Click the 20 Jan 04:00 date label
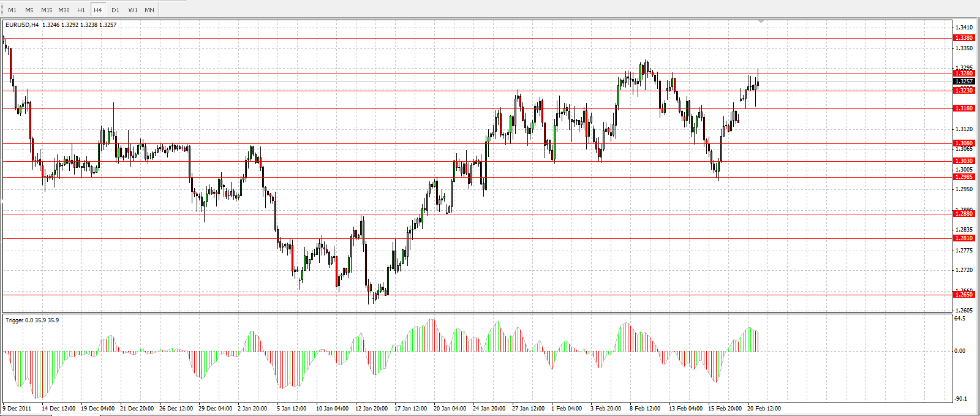This screenshot has width=980, height=416. point(450,408)
